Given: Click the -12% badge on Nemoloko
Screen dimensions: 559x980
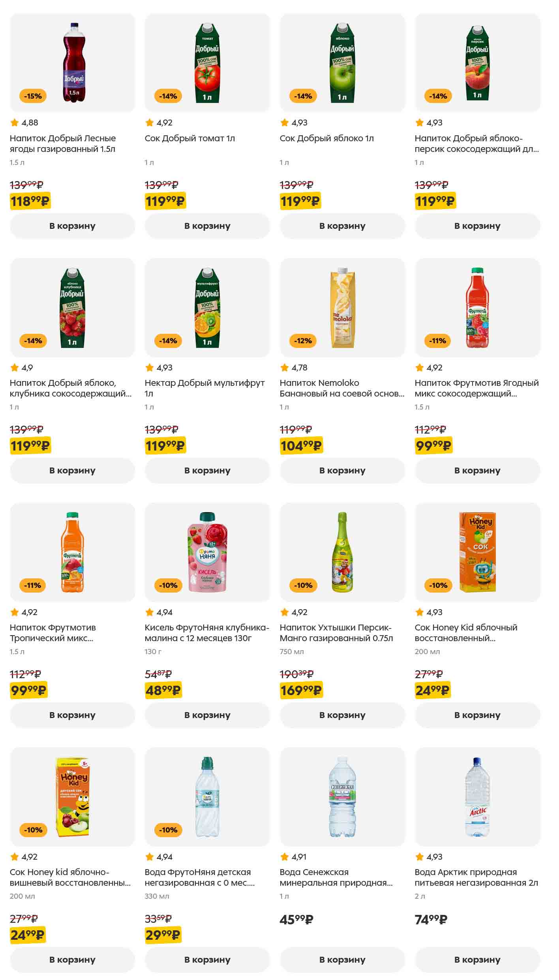Looking at the screenshot, I should (x=303, y=341).
